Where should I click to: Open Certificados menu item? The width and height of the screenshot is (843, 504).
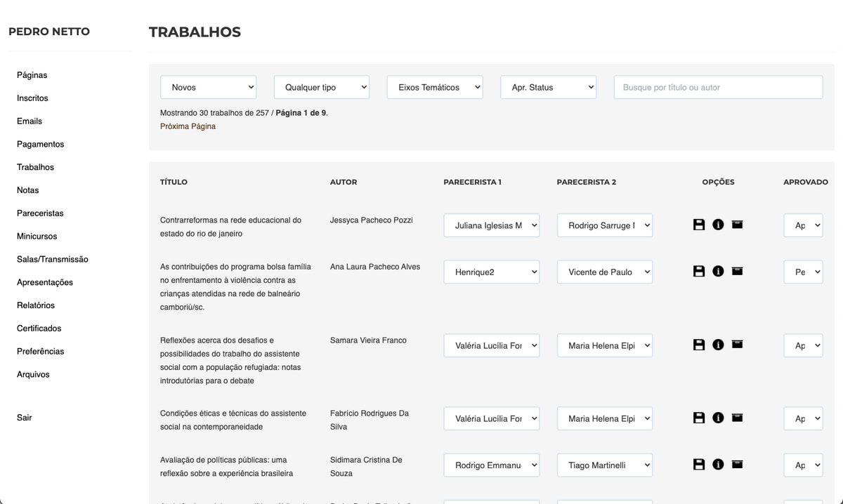39,329
